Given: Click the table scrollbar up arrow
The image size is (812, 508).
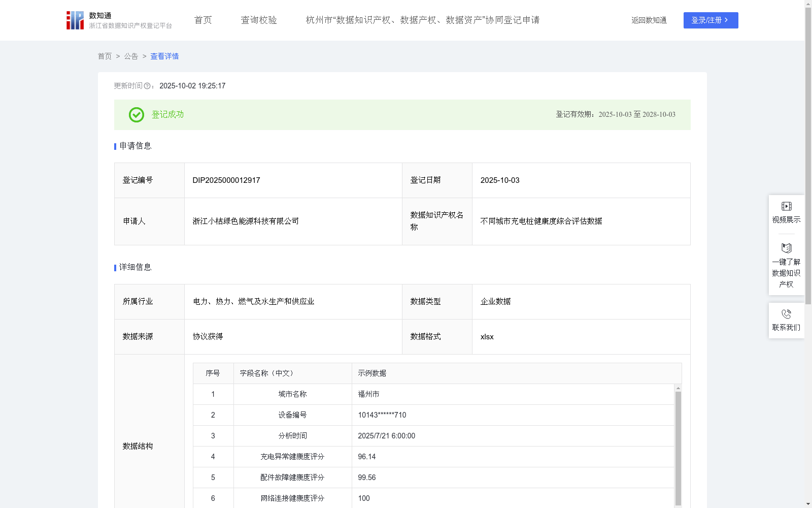Looking at the screenshot, I should tap(678, 388).
